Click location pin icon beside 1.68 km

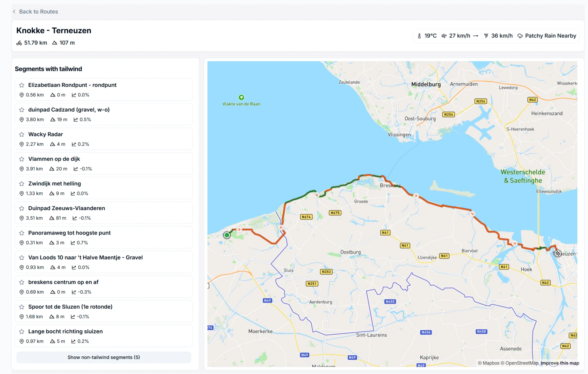22,317
